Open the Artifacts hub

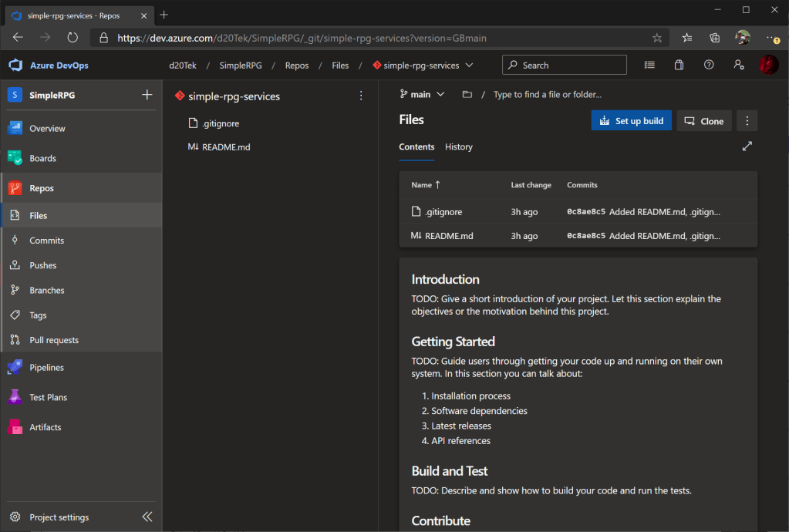pyautogui.click(x=45, y=427)
